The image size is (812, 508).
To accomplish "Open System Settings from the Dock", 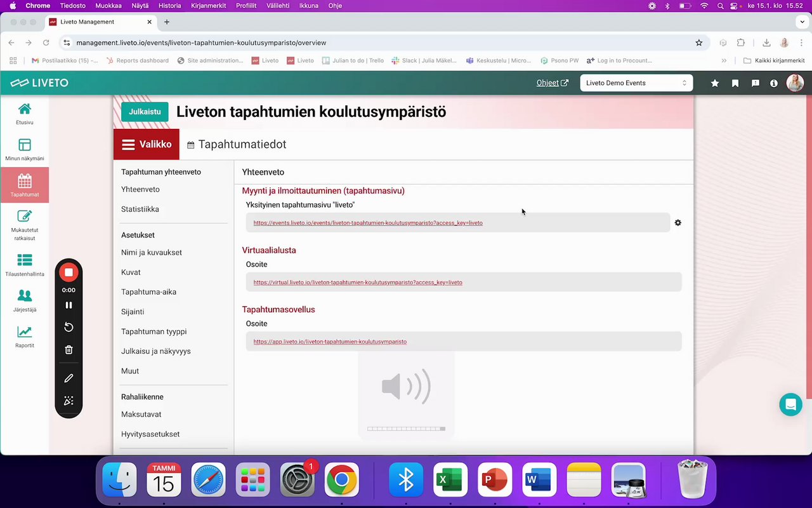I will point(297,479).
